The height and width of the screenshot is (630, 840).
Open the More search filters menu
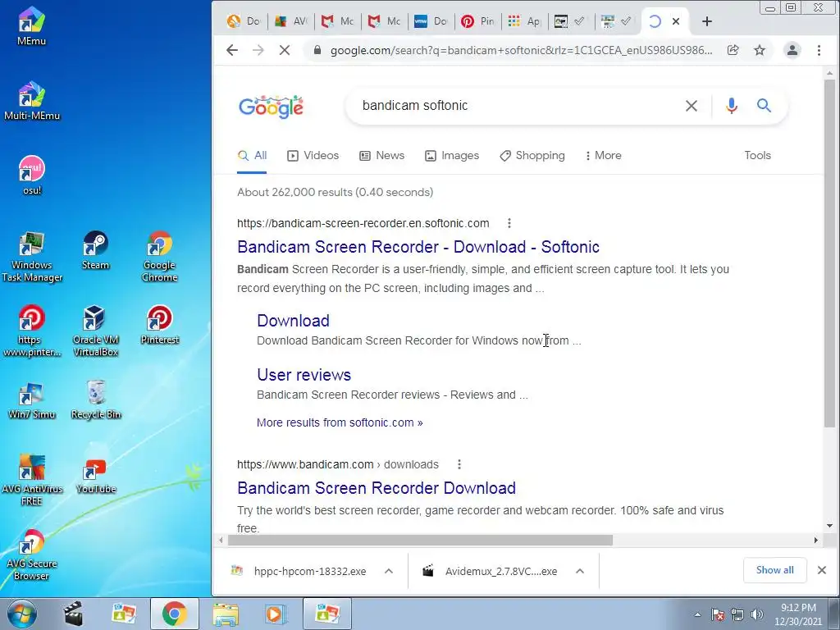603,155
